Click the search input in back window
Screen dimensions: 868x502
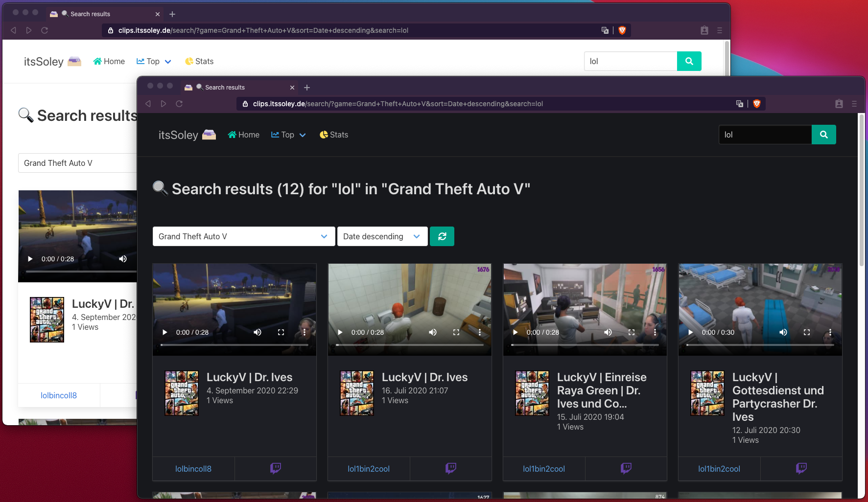coord(631,61)
